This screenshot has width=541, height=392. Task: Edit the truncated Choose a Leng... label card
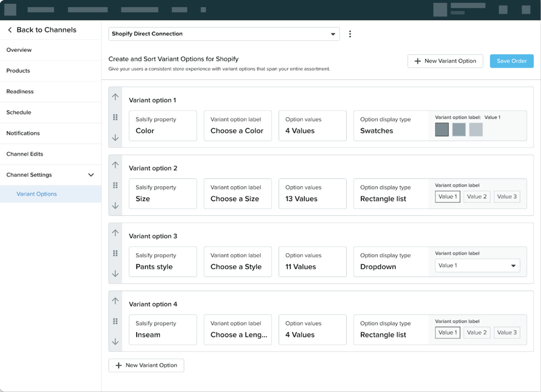pos(238,330)
